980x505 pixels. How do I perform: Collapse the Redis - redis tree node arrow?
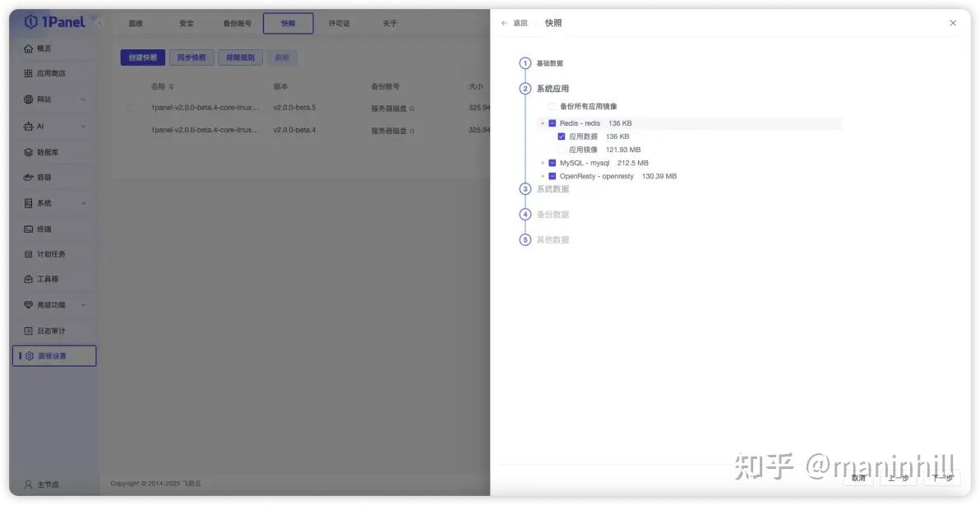pos(543,123)
